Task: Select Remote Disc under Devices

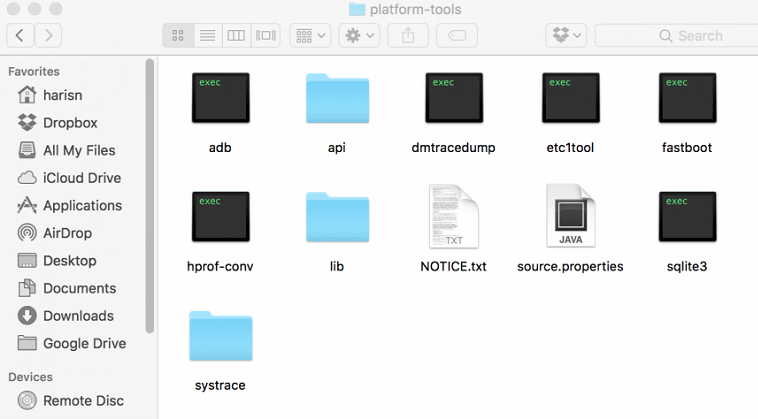Action: (71, 401)
